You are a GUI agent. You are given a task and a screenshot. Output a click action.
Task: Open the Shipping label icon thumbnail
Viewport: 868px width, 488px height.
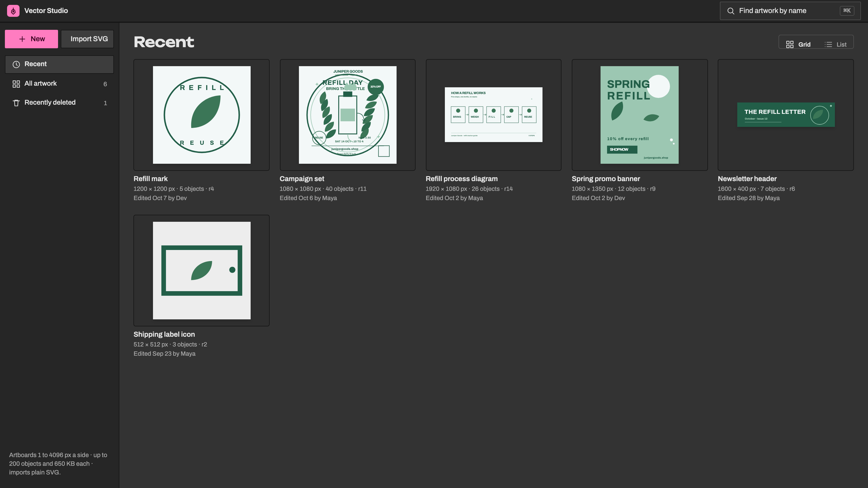[x=202, y=271]
